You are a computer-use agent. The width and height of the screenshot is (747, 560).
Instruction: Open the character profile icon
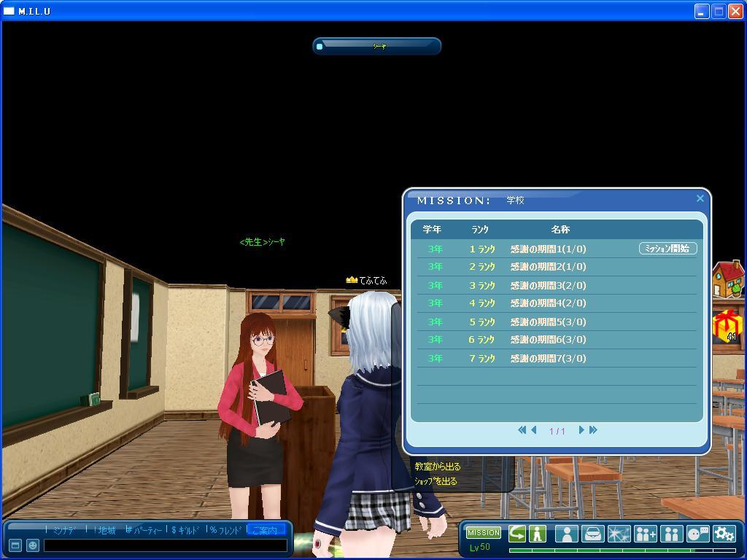coord(566,533)
